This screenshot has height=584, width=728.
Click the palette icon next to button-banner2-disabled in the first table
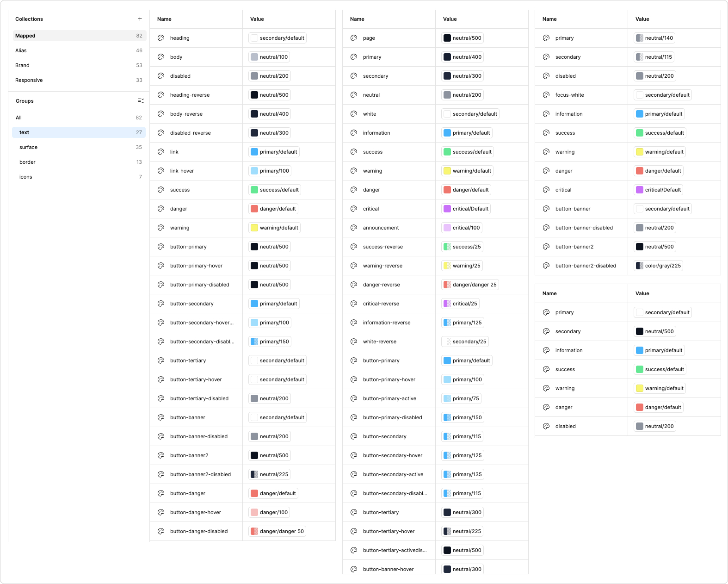click(161, 474)
